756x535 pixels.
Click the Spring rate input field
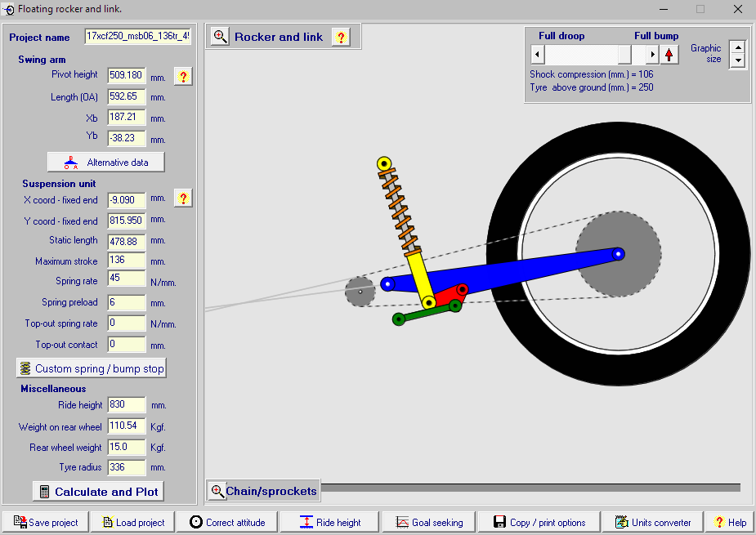pos(127,281)
